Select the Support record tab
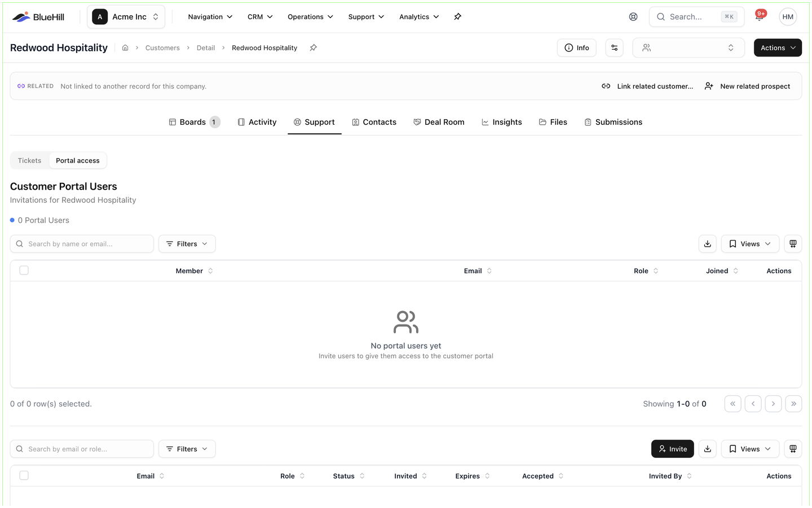Screen dimensions: 812x508 (314, 122)
